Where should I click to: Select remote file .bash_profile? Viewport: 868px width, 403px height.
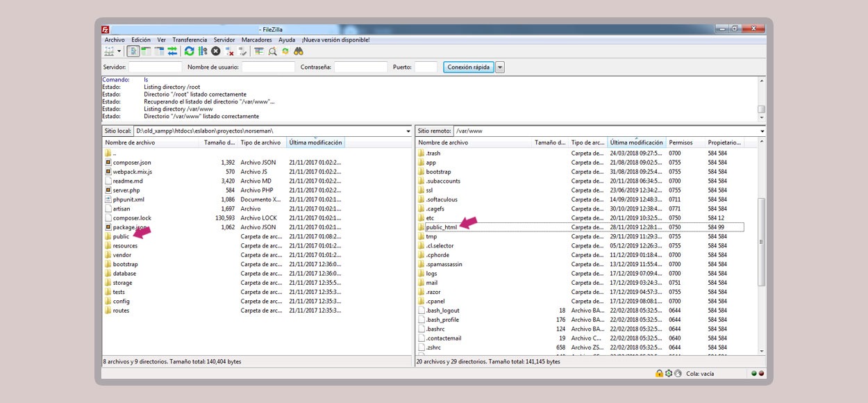(442, 320)
